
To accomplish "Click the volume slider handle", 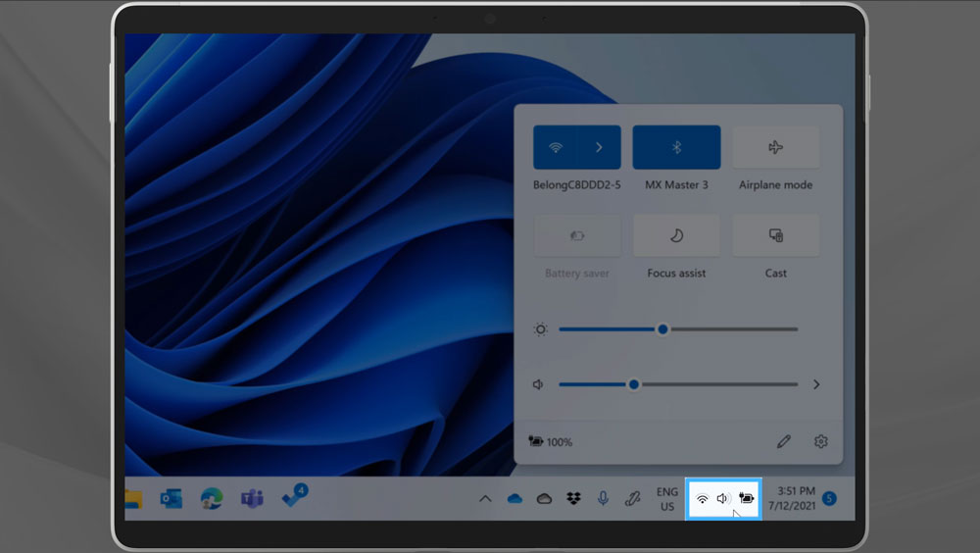I will click(x=634, y=385).
